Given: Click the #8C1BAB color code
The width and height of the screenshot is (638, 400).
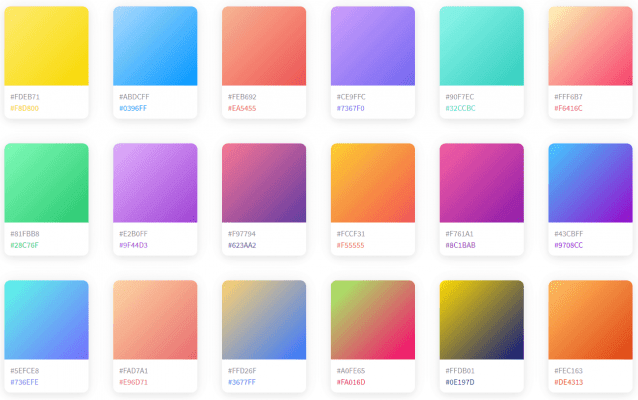Looking at the screenshot, I should 461,245.
